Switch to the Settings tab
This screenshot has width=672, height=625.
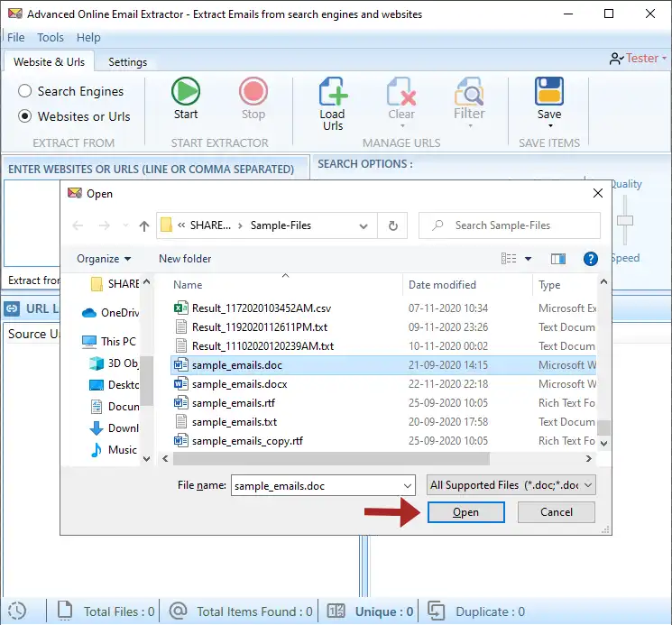point(128,62)
